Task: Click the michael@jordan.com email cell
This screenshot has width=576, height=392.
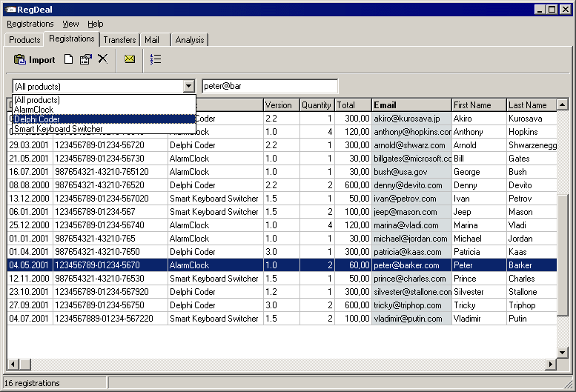Action: coord(411,239)
